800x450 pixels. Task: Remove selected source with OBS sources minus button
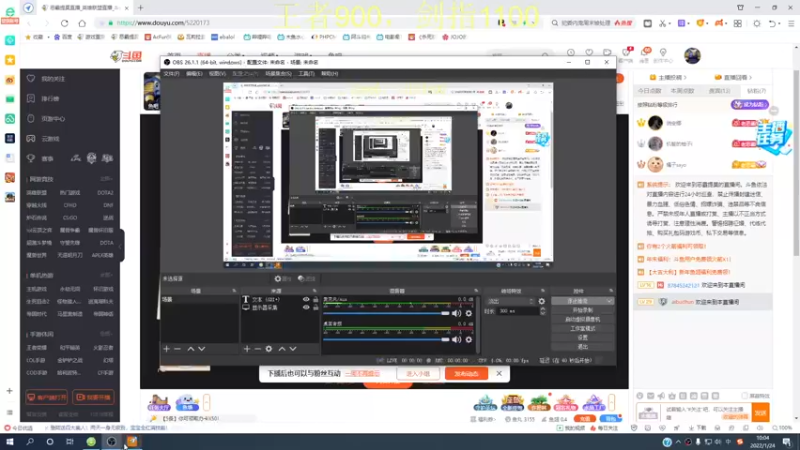(258, 349)
